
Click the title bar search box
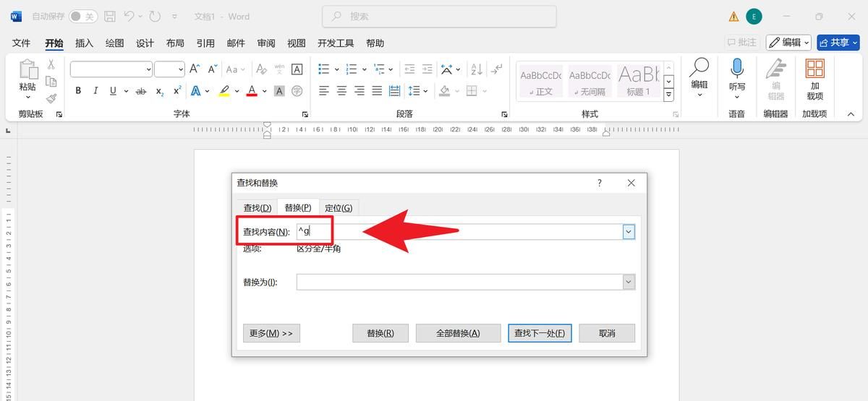(x=439, y=16)
